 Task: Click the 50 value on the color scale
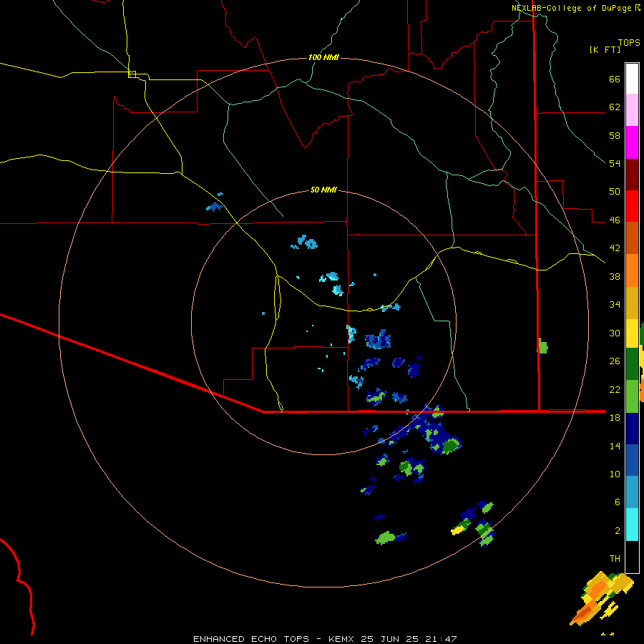(615, 192)
